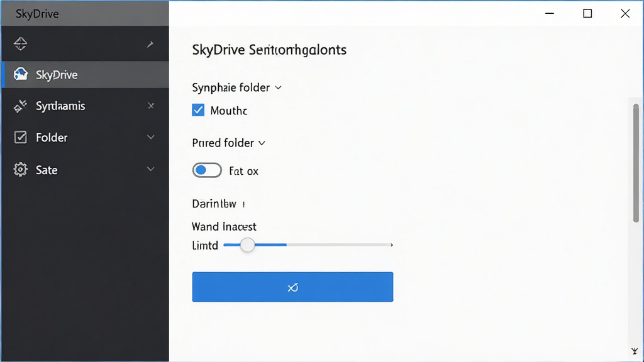This screenshot has height=362, width=644.
Task: Click the Darintbw label
Action: 214,204
